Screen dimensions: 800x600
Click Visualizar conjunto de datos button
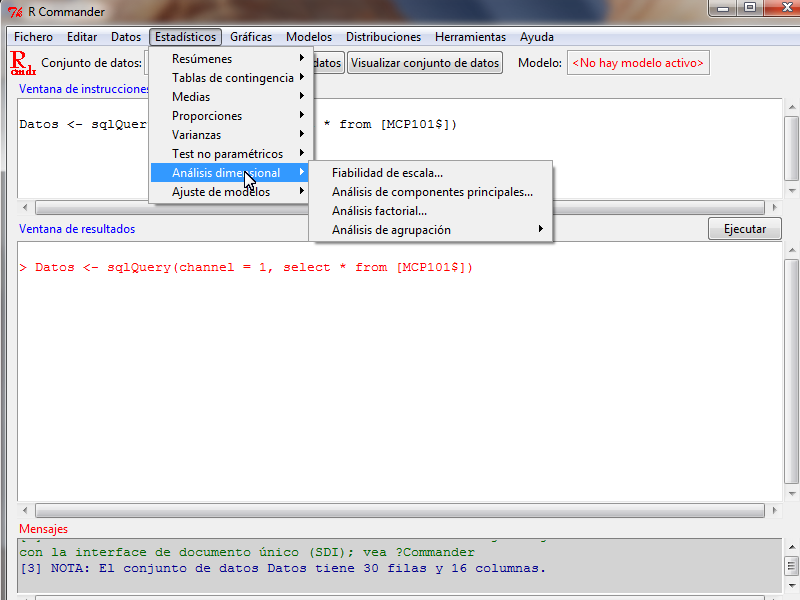425,63
